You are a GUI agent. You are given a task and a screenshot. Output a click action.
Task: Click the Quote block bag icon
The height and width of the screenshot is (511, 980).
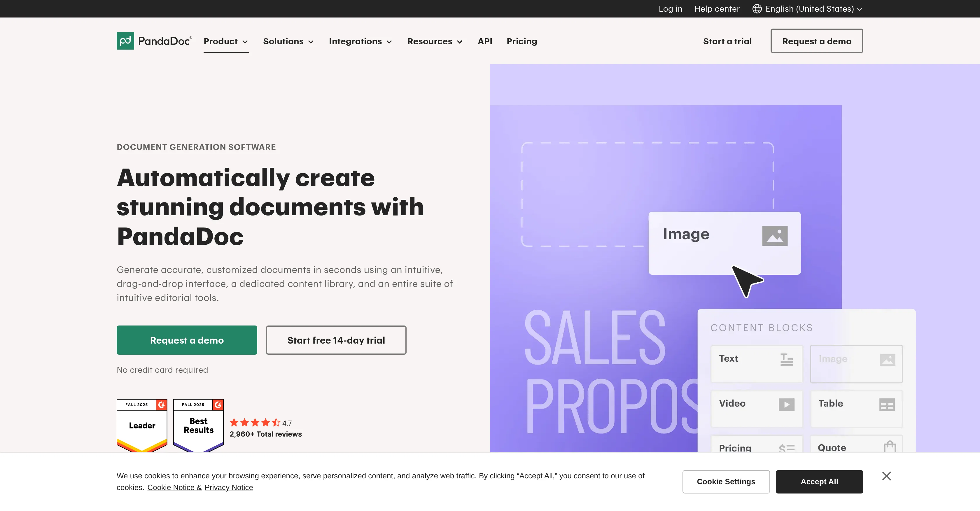pos(890,446)
